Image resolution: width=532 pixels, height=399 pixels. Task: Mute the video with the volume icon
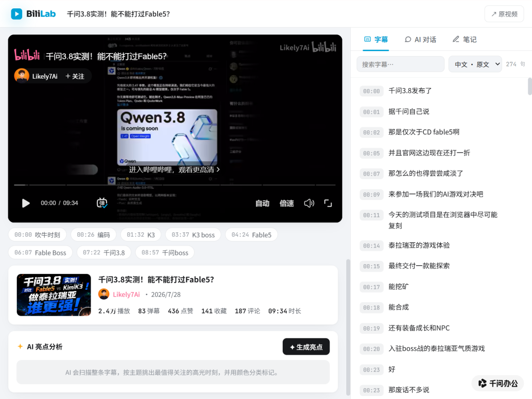[x=309, y=203]
